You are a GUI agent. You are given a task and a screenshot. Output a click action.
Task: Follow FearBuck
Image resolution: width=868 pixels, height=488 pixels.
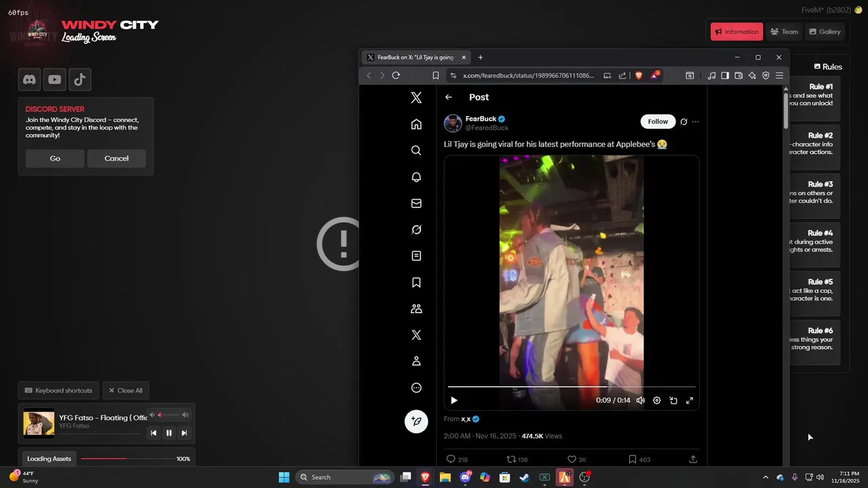tap(658, 121)
